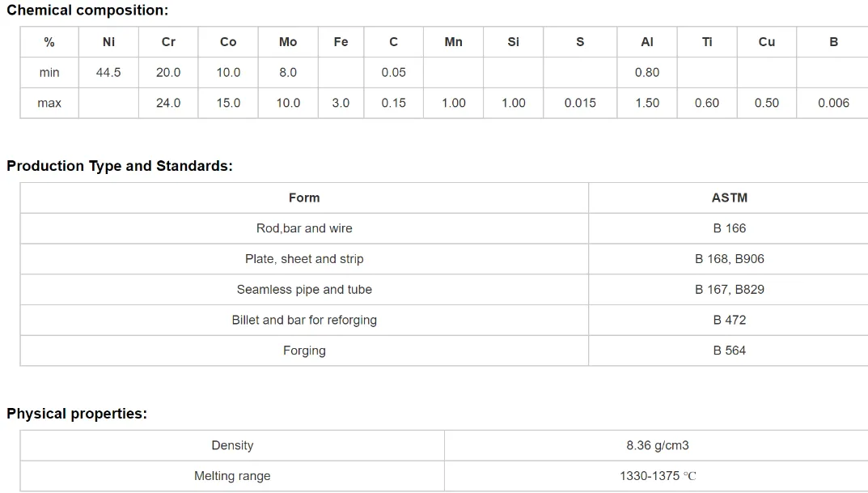Screen dimensions: 868x493
Task: Click the ASTM column header
Action: 729,198
